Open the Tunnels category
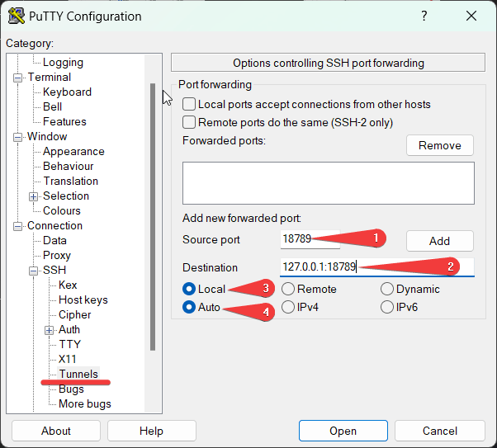The width and height of the screenshot is (497, 448). 78,374
